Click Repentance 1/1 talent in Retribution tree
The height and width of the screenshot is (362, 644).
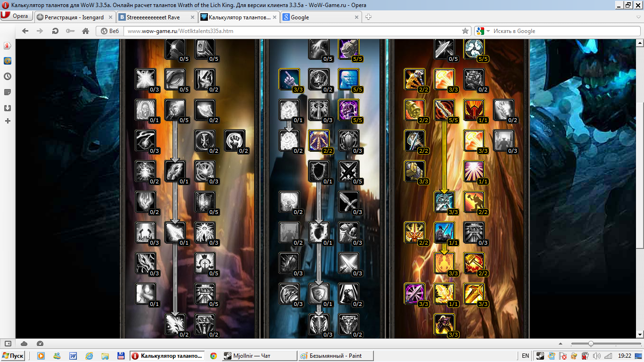point(445,232)
